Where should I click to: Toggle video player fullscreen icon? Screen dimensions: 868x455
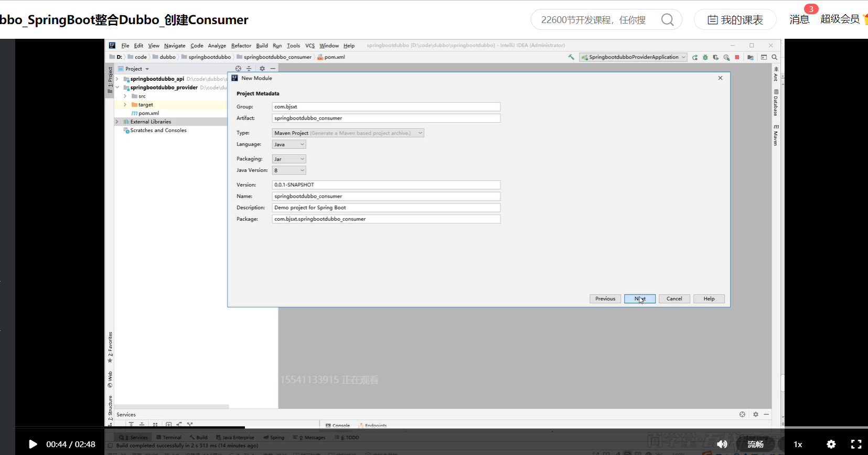coord(856,444)
